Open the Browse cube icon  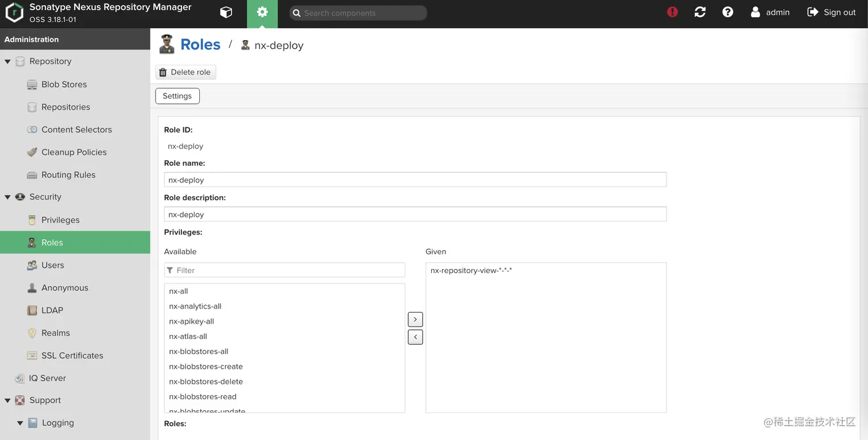click(x=226, y=13)
